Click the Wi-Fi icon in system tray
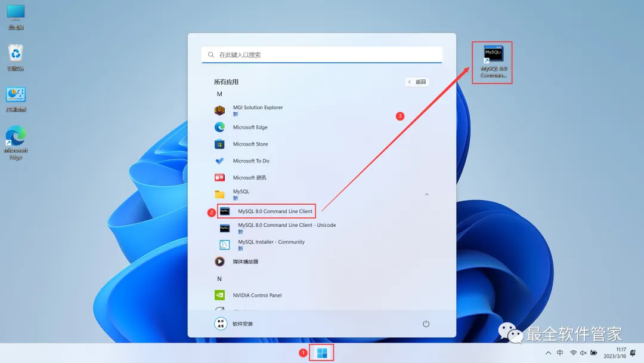 (573, 353)
